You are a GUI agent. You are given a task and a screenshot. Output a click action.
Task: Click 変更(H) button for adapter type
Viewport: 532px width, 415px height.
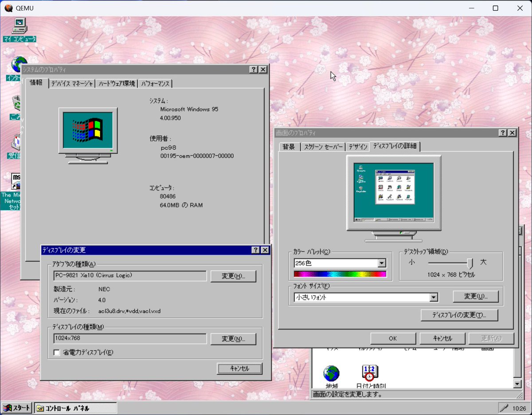(x=233, y=276)
